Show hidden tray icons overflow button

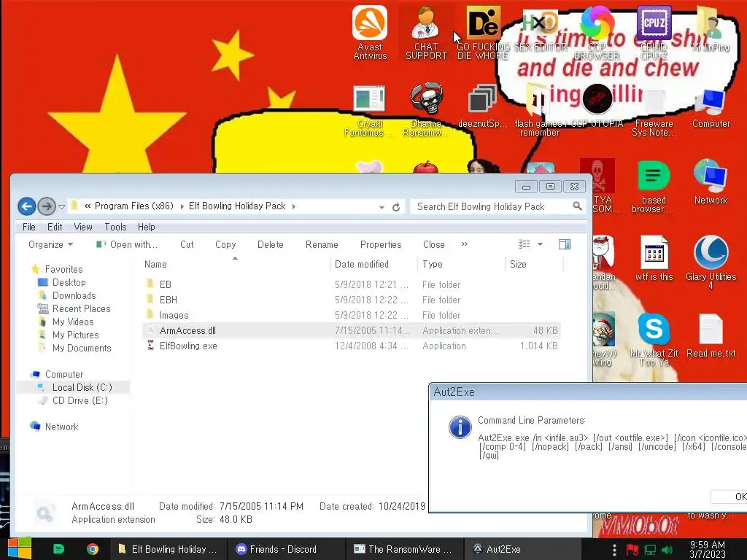click(614, 550)
